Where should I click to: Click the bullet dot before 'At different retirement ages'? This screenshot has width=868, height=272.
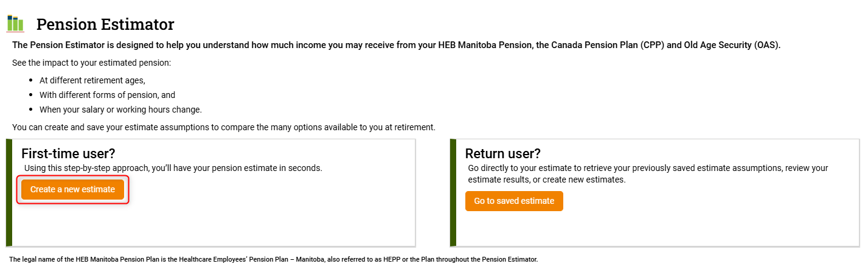(x=32, y=81)
